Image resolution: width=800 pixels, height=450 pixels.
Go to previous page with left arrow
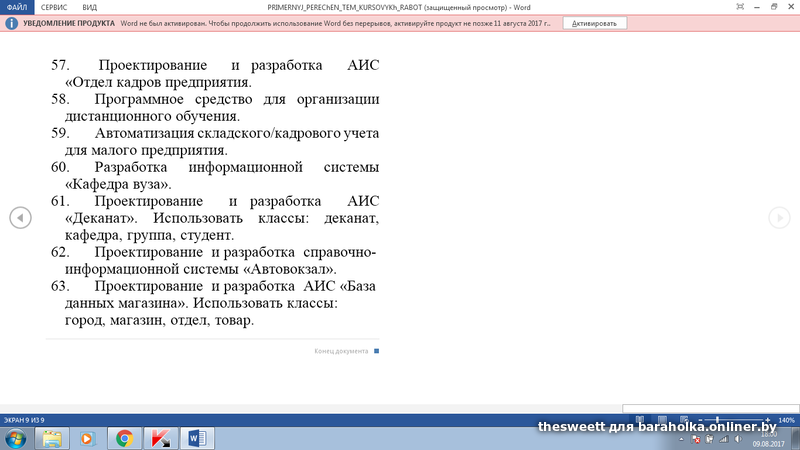click(x=20, y=218)
